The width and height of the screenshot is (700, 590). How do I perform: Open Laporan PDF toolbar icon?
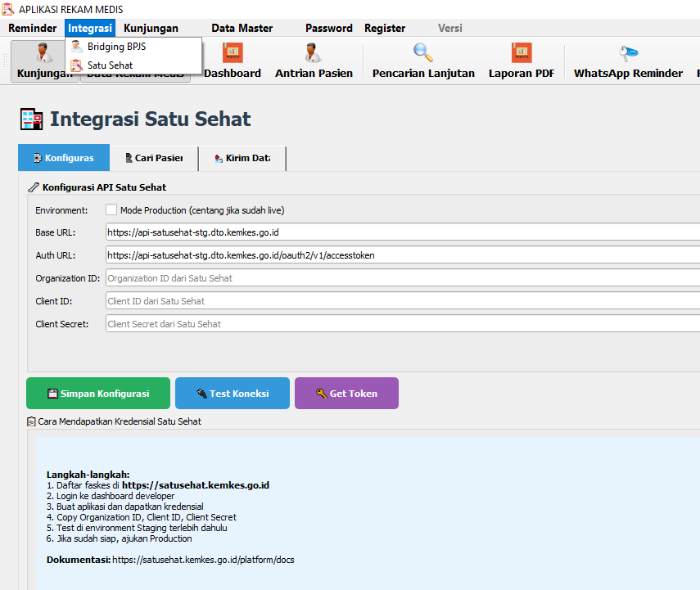click(522, 52)
